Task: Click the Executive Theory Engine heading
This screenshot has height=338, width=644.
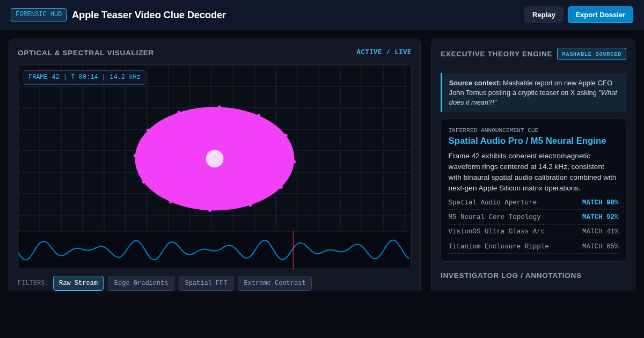Action: click(496, 54)
